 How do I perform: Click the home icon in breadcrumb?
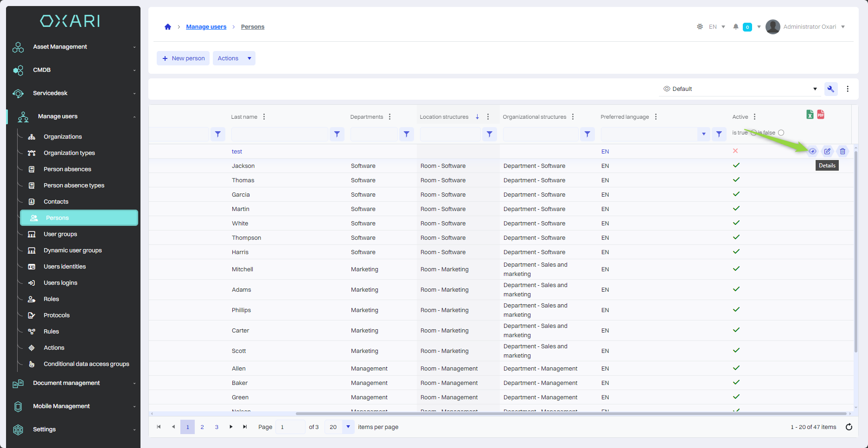point(168,27)
